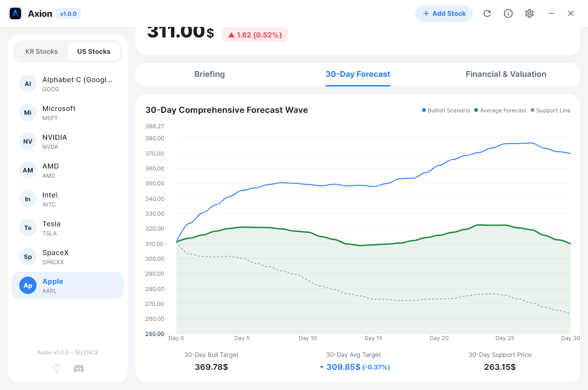This screenshot has height=390, width=588.
Task: Click the Te avatar circle for Tesla
Action: (28, 228)
